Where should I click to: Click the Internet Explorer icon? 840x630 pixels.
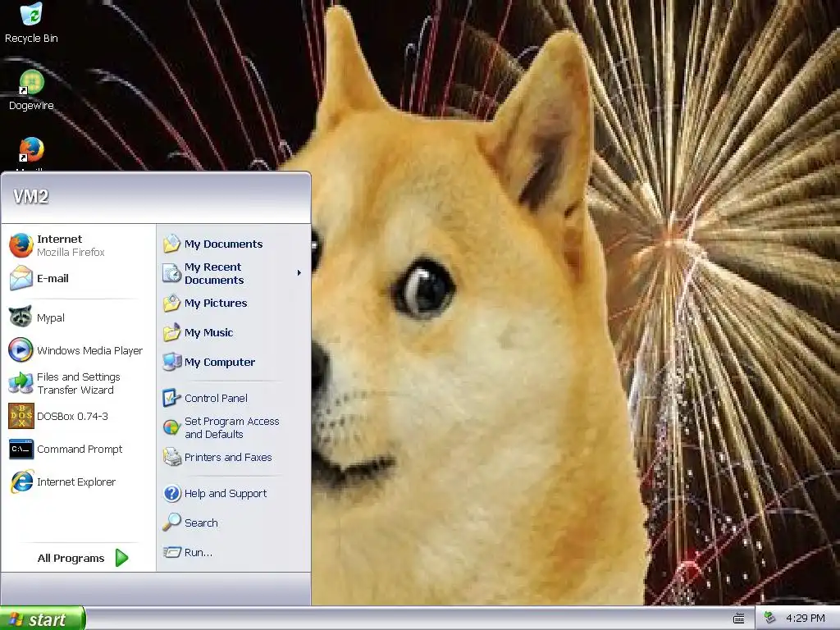21,482
